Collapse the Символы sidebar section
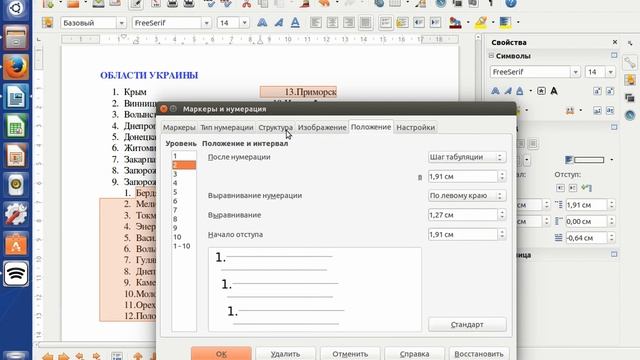The width and height of the screenshot is (640, 360). coord(491,56)
